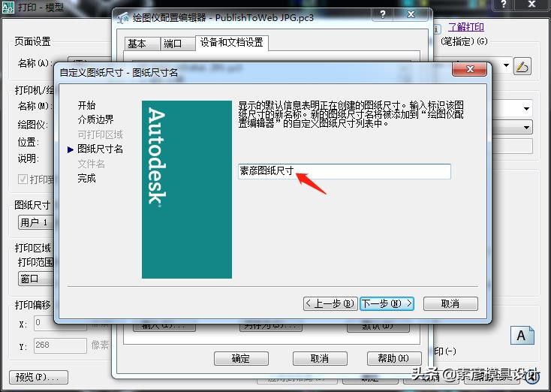Click the plot style table edit pencil icon
Viewport: 551px width, 392px height.
pyautogui.click(x=522, y=66)
